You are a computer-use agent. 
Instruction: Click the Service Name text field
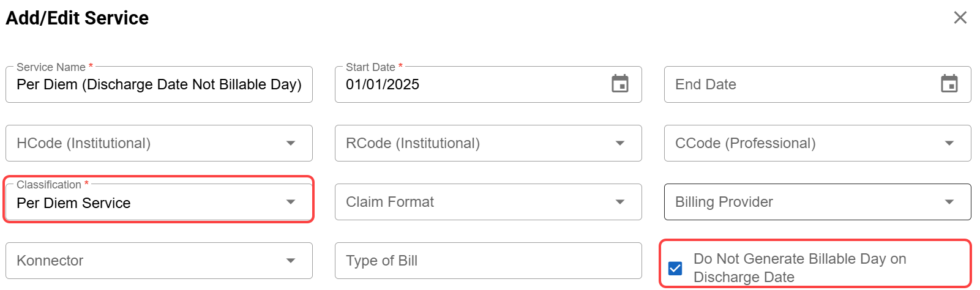click(159, 84)
